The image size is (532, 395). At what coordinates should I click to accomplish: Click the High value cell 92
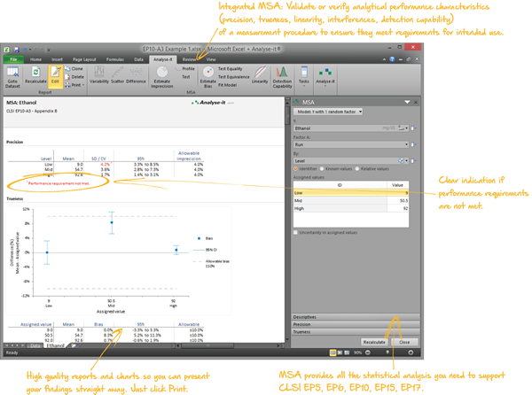(397, 208)
